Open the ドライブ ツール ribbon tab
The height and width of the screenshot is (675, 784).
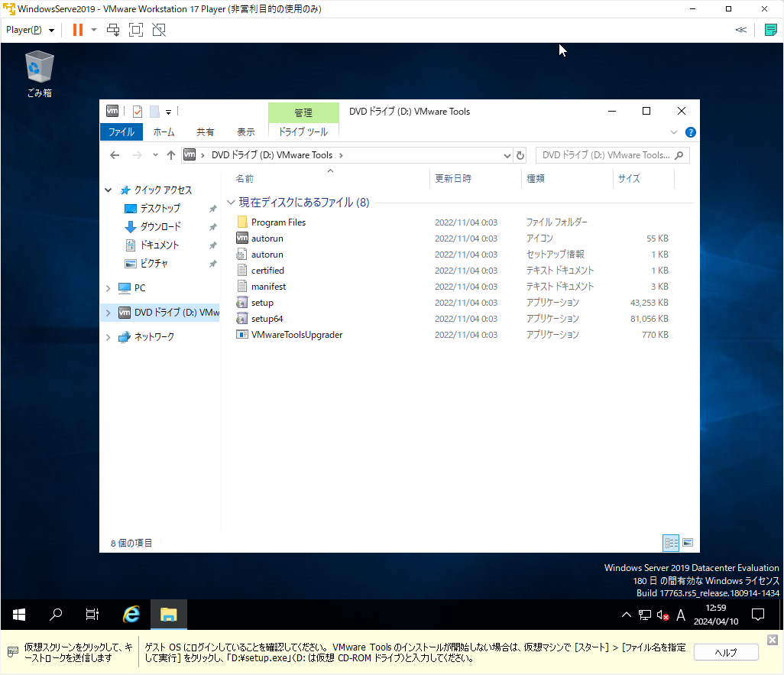[303, 132]
